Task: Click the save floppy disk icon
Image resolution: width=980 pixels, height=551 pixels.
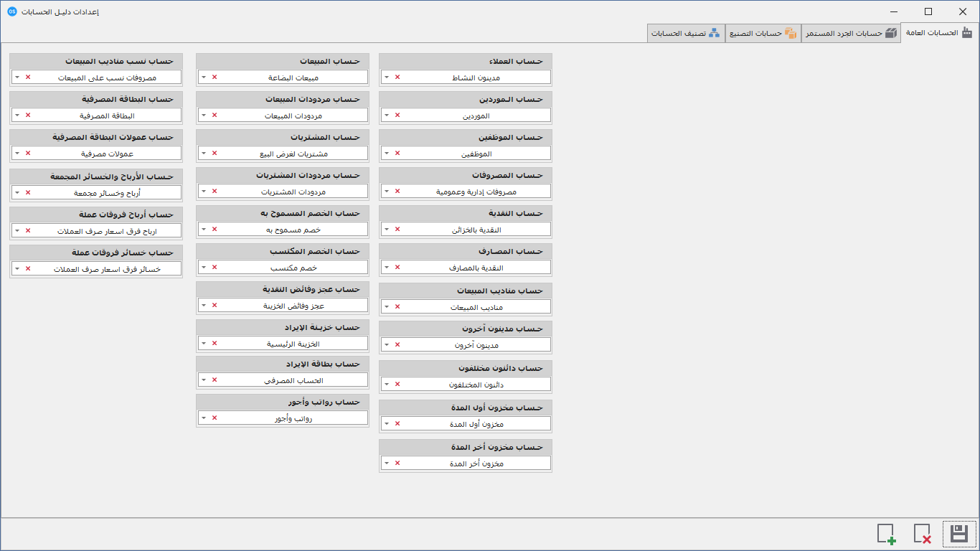Action: [959, 534]
